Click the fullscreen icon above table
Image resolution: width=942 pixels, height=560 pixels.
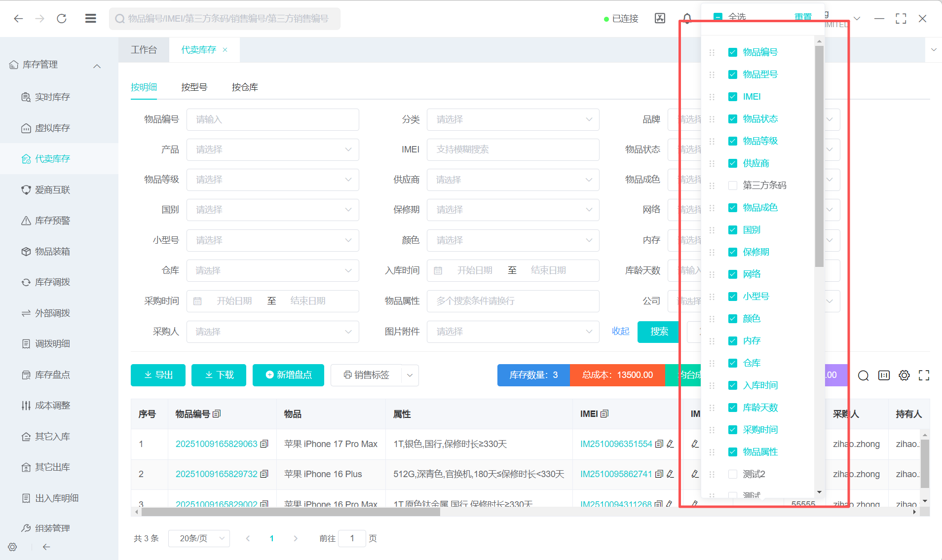(924, 375)
